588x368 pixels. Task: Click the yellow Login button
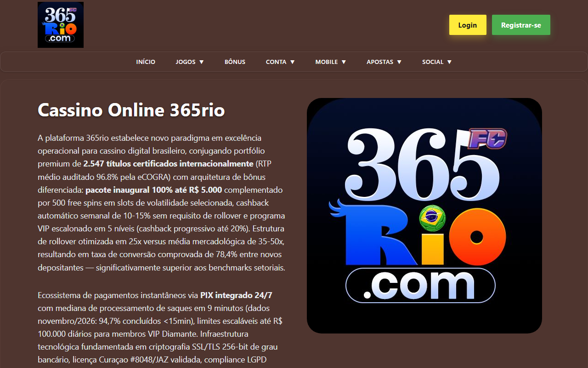tap(468, 25)
